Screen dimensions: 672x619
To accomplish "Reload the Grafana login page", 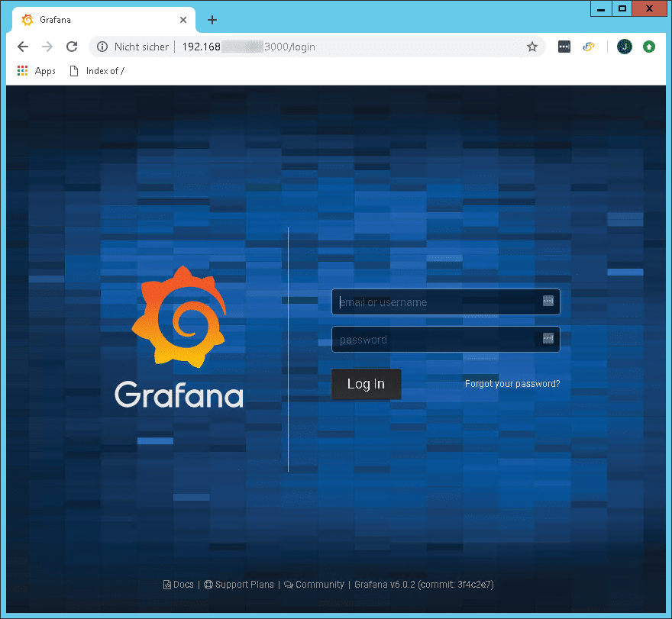I will pos(72,47).
